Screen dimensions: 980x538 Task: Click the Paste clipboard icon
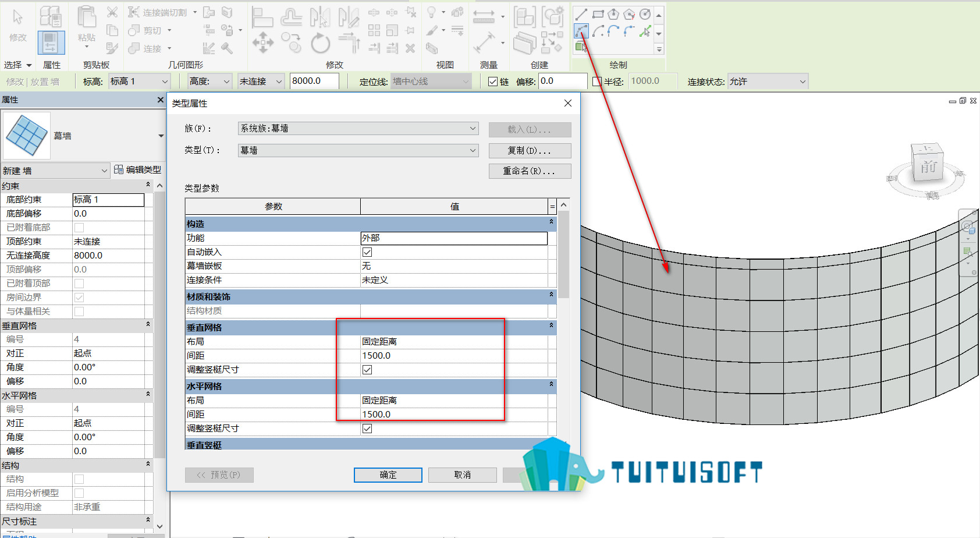(x=87, y=17)
